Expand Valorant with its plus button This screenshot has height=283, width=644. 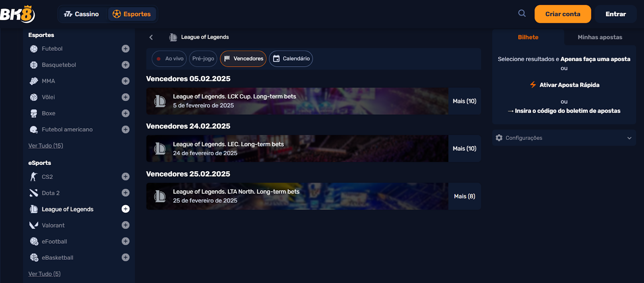126,225
